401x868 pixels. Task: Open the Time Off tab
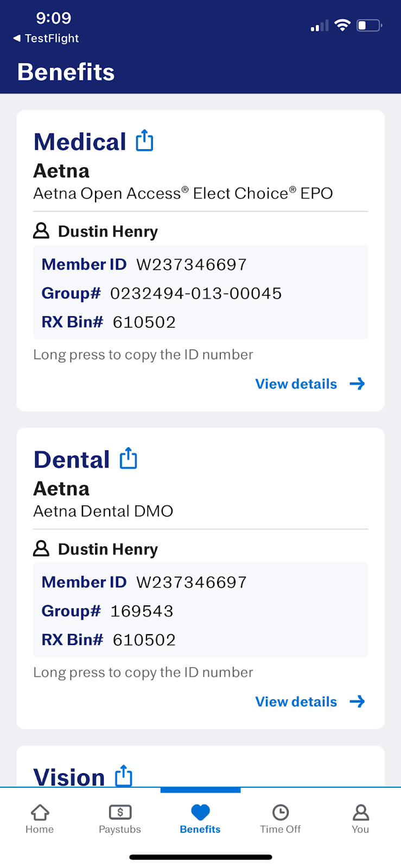click(280, 819)
